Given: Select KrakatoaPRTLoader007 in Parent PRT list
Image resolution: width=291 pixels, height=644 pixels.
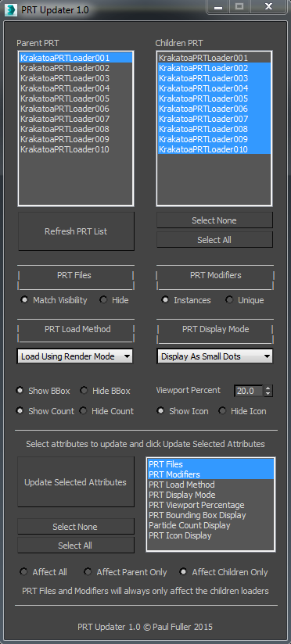Looking at the screenshot, I should point(76,119).
